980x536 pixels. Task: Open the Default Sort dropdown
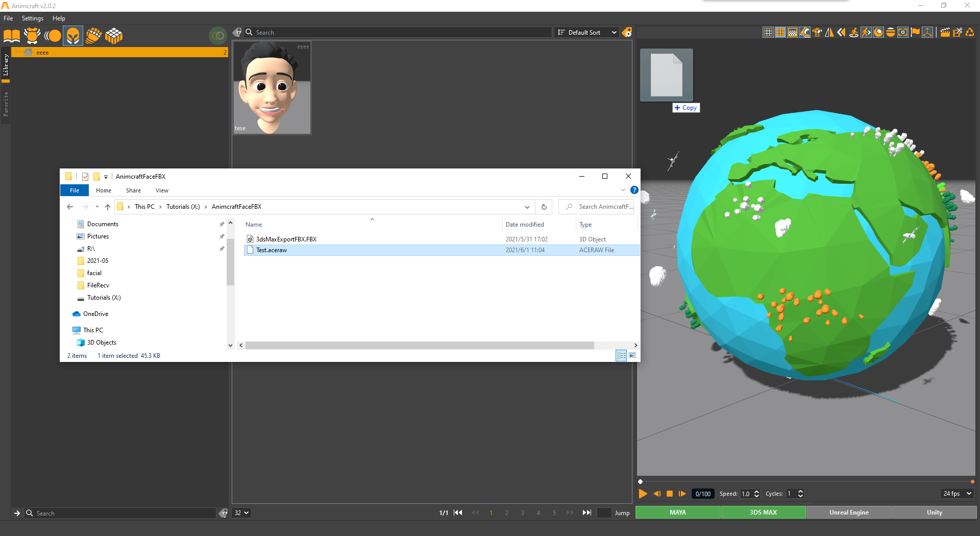[x=586, y=32]
